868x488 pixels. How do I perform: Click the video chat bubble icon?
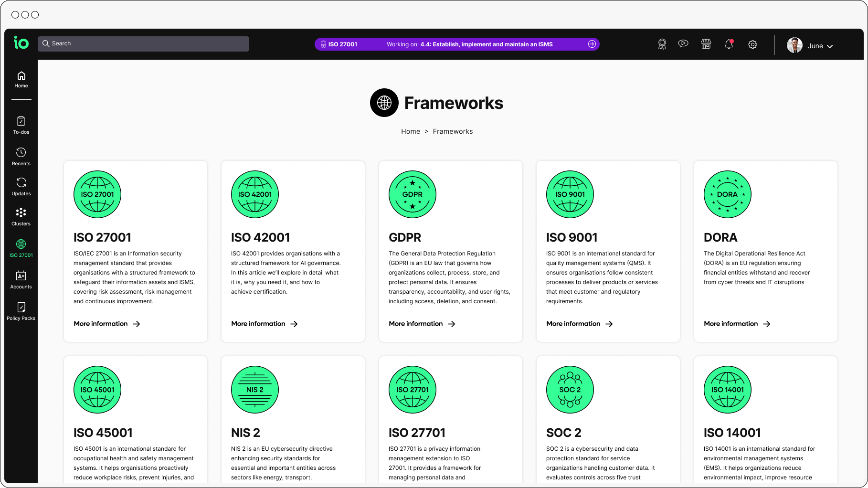click(683, 44)
